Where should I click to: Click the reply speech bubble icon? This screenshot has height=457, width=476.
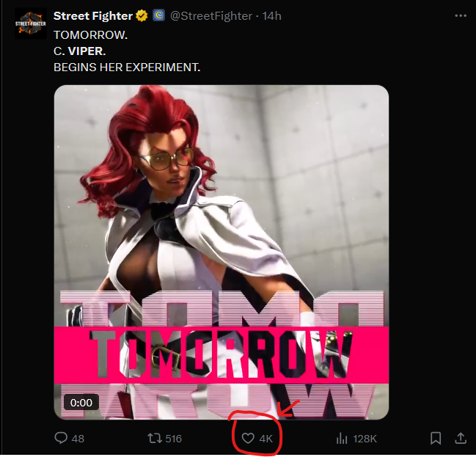click(61, 438)
